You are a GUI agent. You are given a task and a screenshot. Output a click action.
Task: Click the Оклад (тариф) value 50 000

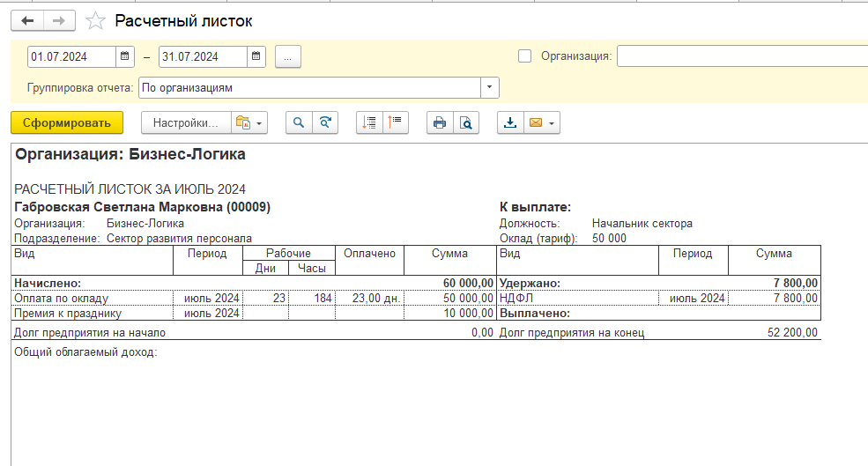click(x=609, y=239)
